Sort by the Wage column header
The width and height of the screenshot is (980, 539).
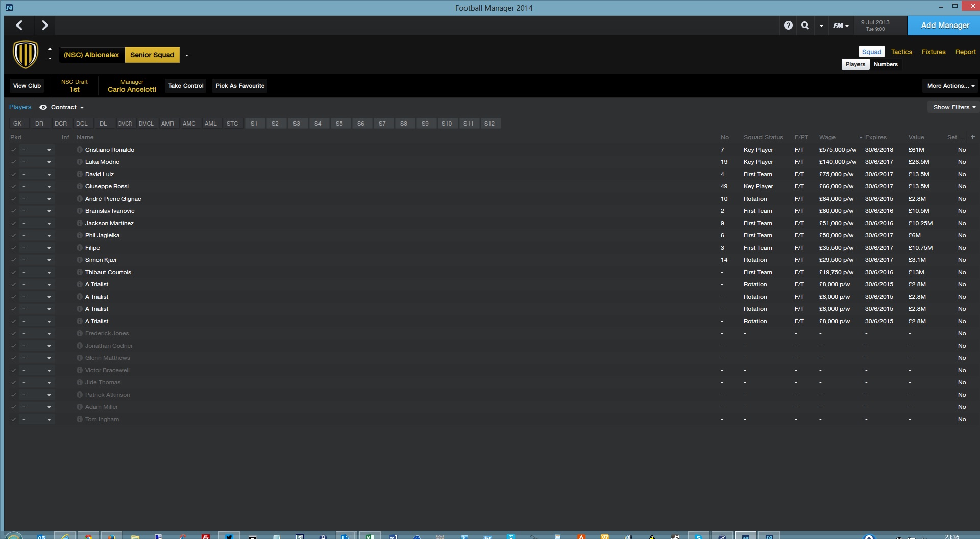tap(827, 137)
